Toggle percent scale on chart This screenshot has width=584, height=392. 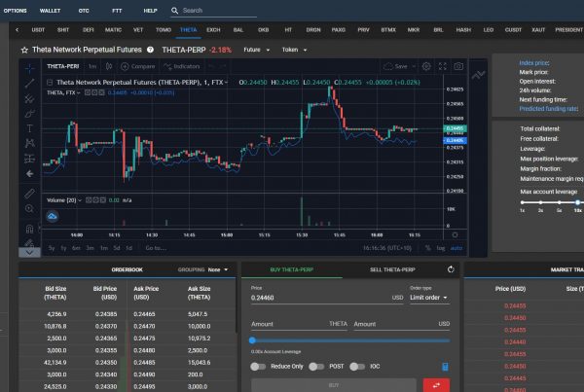tap(428, 248)
